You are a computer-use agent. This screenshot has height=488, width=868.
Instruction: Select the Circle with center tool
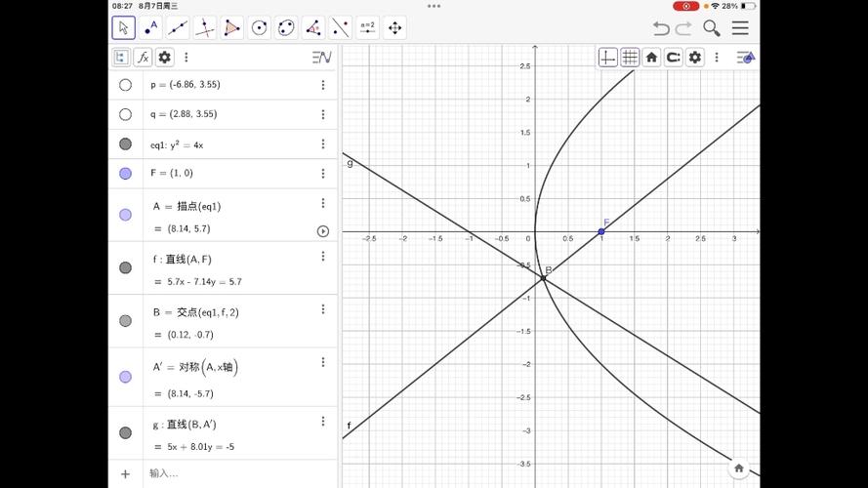tap(259, 27)
